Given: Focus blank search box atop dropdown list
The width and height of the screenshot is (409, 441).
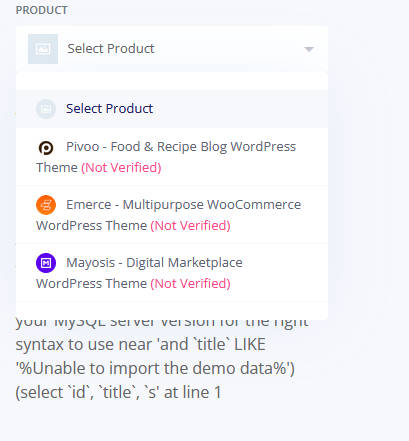Looking at the screenshot, I should 172,81.
